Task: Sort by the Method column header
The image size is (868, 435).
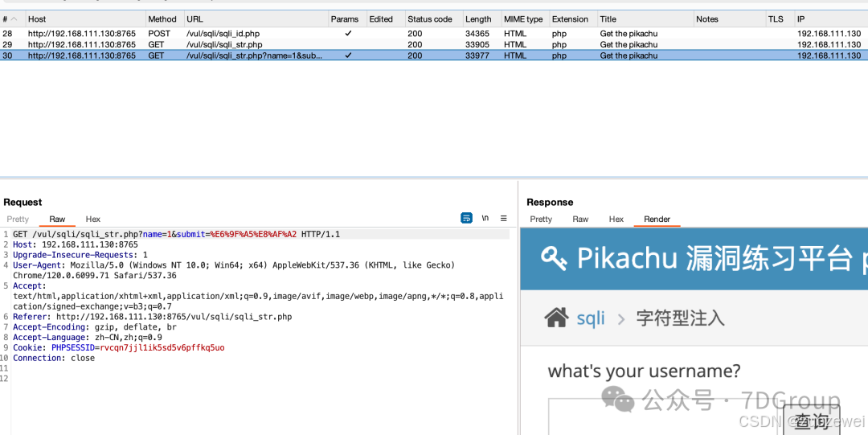Action: tap(165, 18)
